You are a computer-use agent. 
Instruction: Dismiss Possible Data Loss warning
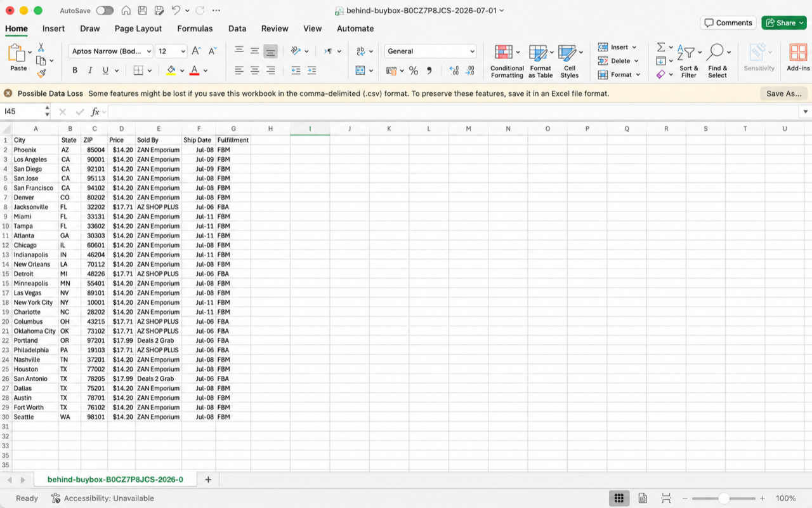[8, 93]
